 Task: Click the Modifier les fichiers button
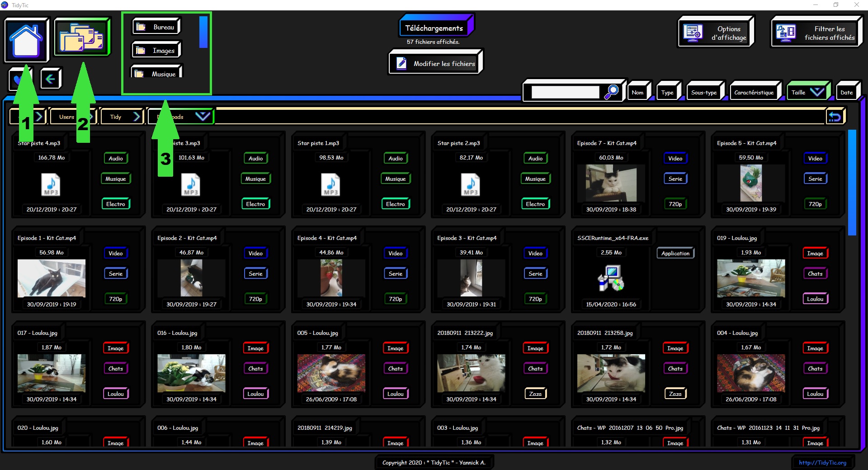click(436, 63)
